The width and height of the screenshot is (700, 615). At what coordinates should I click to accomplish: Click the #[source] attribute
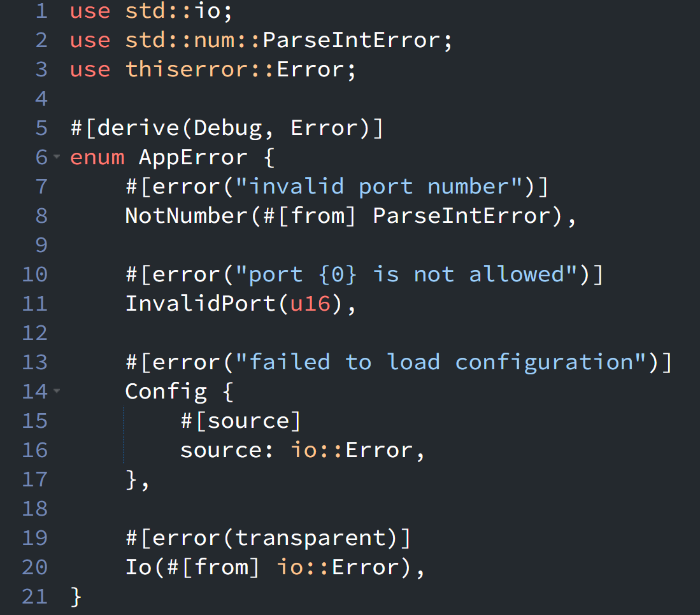pyautogui.click(x=241, y=421)
